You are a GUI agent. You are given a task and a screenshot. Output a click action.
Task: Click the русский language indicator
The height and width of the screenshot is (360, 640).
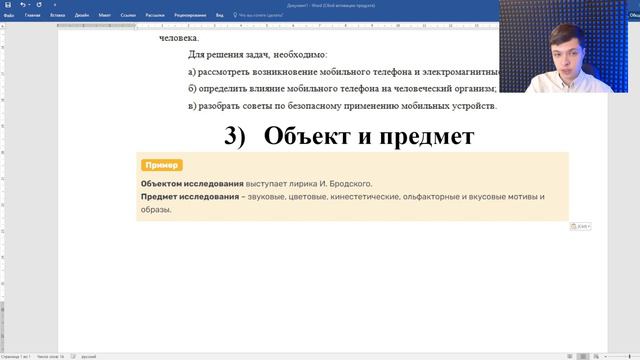click(x=89, y=356)
